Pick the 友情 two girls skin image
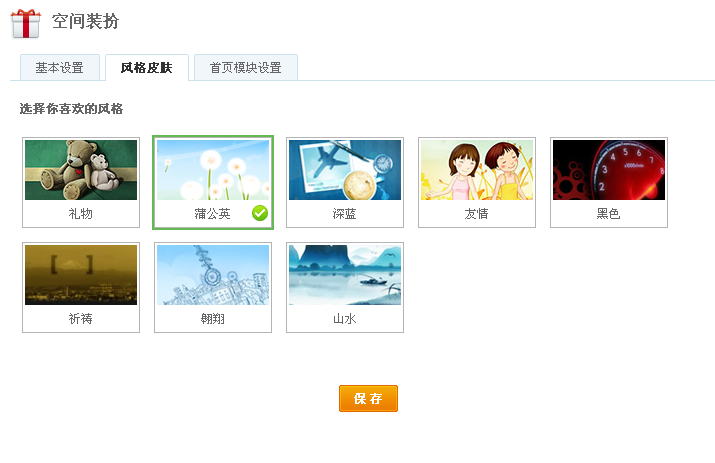Image resolution: width=715 pixels, height=463 pixels. coord(477,170)
